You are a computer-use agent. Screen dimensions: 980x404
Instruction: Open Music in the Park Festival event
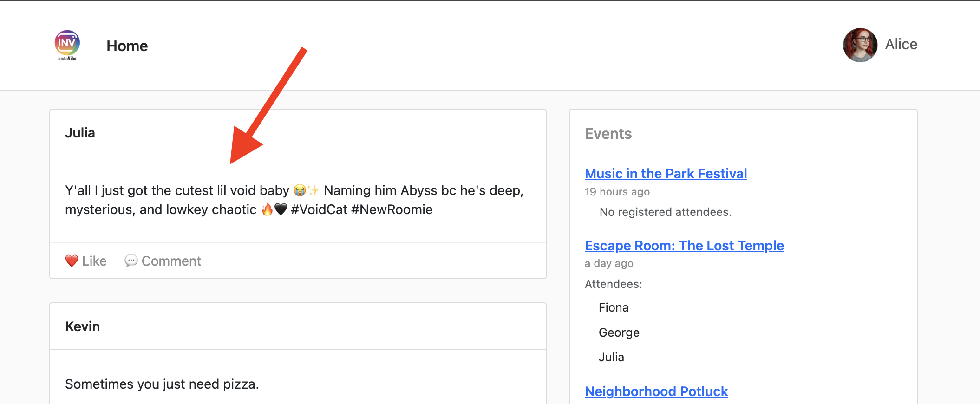coord(666,174)
